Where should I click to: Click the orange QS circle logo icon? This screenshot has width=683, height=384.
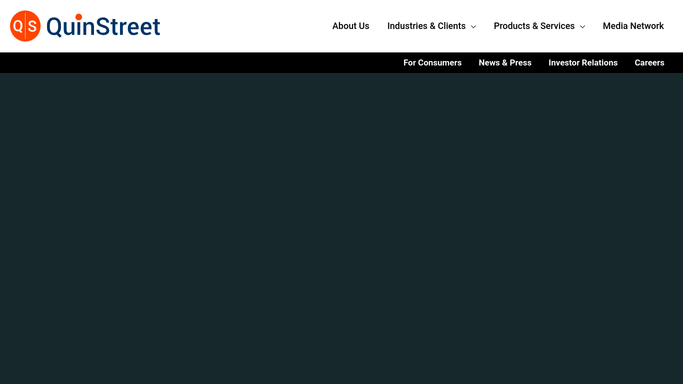pyautogui.click(x=25, y=26)
